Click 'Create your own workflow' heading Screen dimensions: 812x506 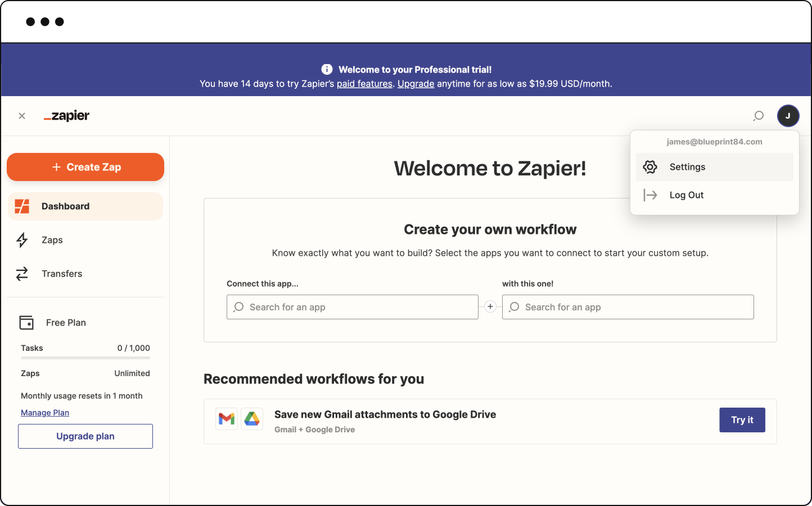pos(490,229)
